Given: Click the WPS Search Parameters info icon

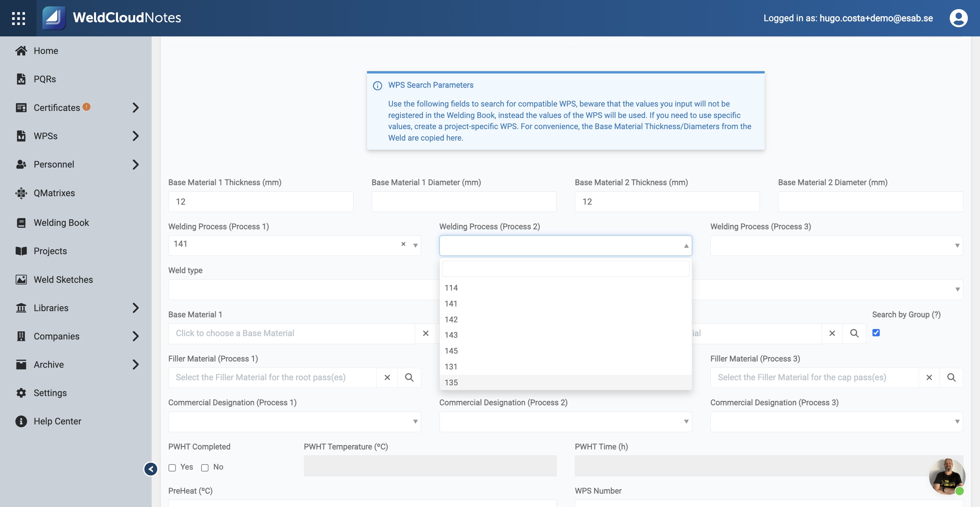Looking at the screenshot, I should click(377, 86).
